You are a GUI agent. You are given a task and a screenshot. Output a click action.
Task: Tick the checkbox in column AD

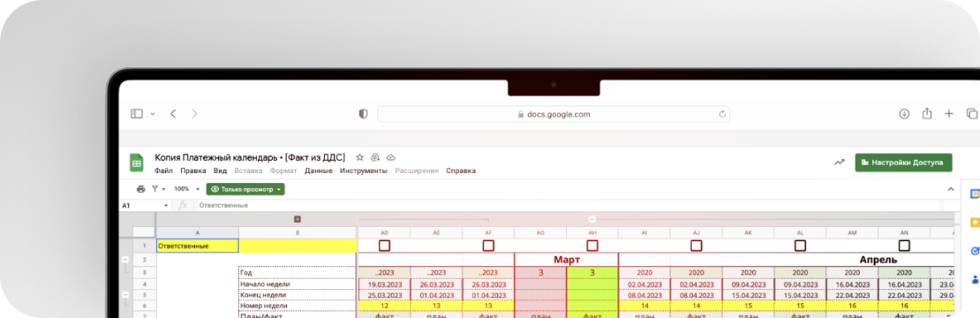pyautogui.click(x=384, y=246)
